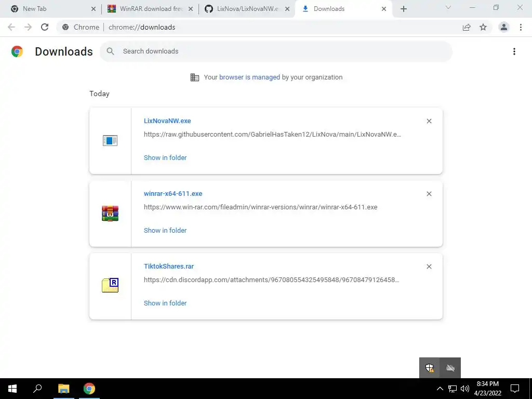Close the LixNova GitHub tab
Viewport: 532px width, 399px height.
(x=287, y=9)
